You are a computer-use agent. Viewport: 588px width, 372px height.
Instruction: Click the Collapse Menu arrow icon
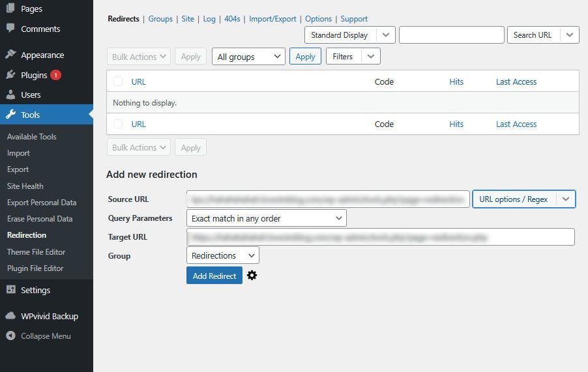click(10, 336)
